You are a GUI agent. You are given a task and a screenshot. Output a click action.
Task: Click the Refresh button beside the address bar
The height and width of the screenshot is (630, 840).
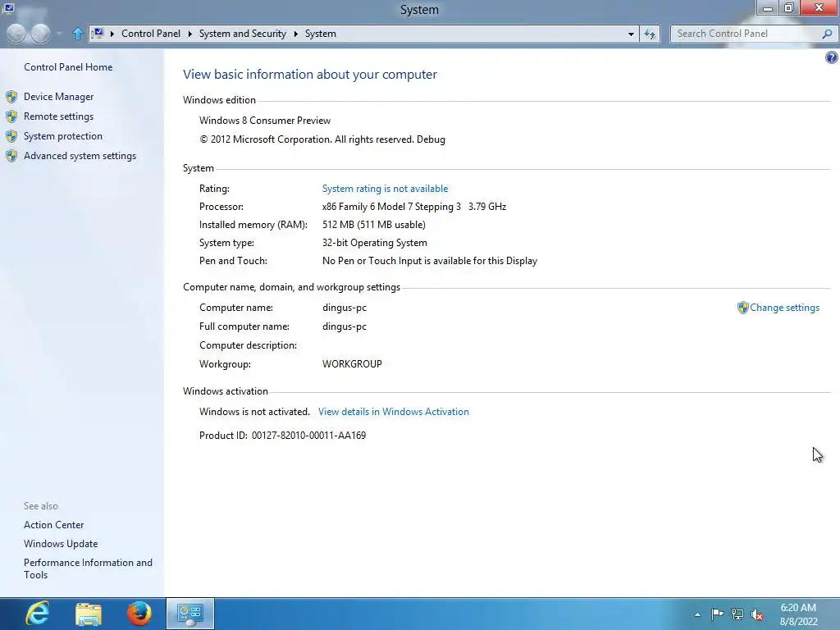650,34
